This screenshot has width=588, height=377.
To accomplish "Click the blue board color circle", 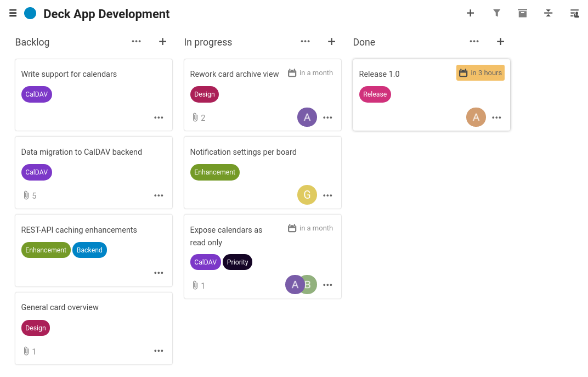I will pyautogui.click(x=30, y=14).
